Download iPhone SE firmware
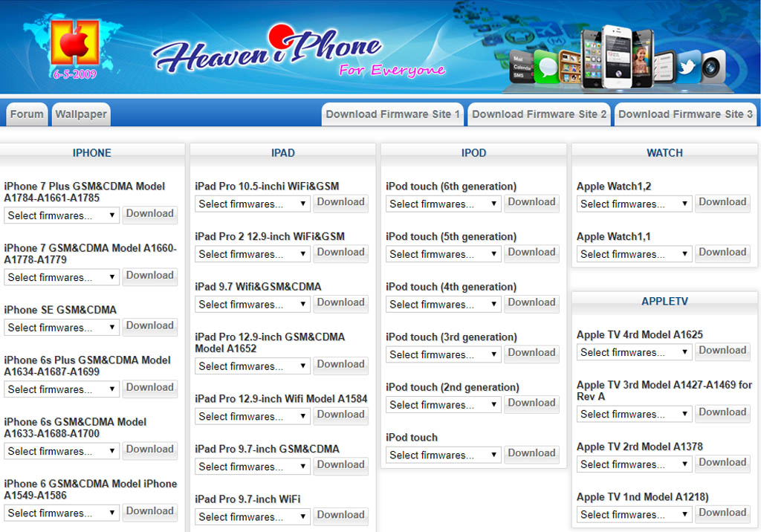Viewport: 761px width, 532px height. 149,326
